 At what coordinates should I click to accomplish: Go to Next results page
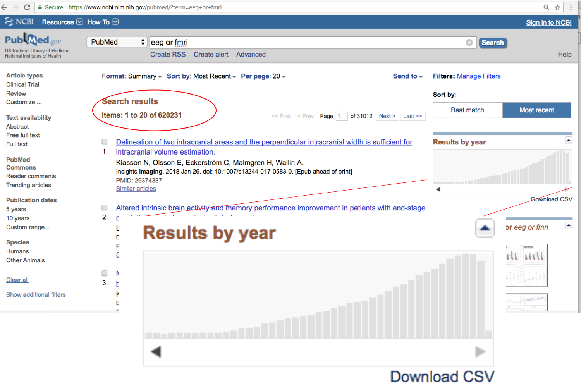coord(387,116)
